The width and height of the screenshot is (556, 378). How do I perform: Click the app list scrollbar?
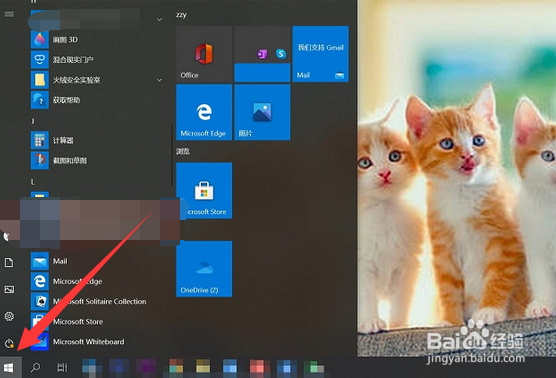(x=172, y=156)
